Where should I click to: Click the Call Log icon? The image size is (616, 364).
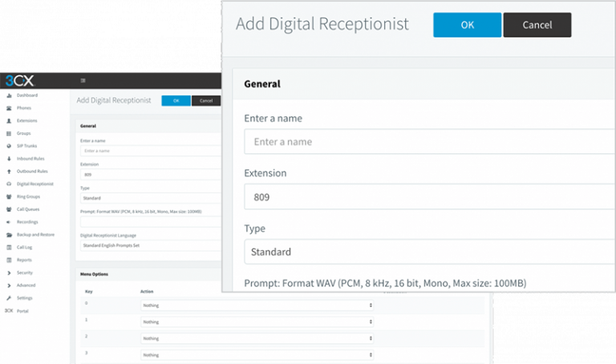pyautogui.click(x=9, y=248)
